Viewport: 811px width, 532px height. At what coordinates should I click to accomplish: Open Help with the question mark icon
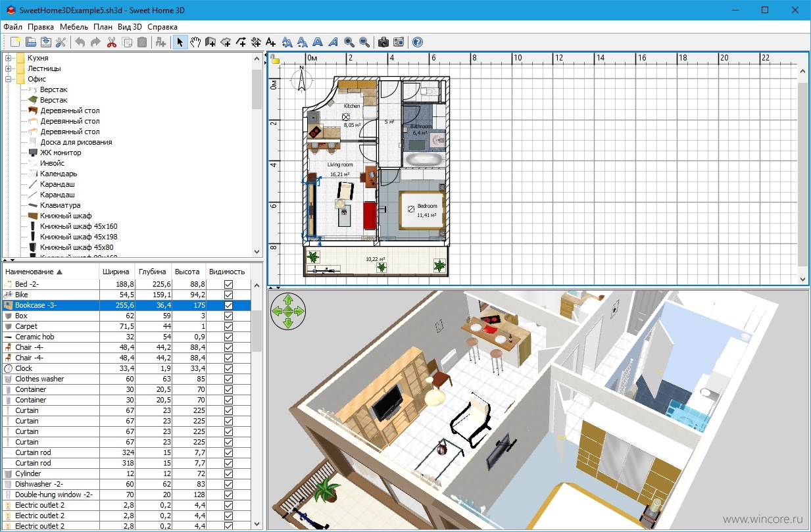(417, 42)
